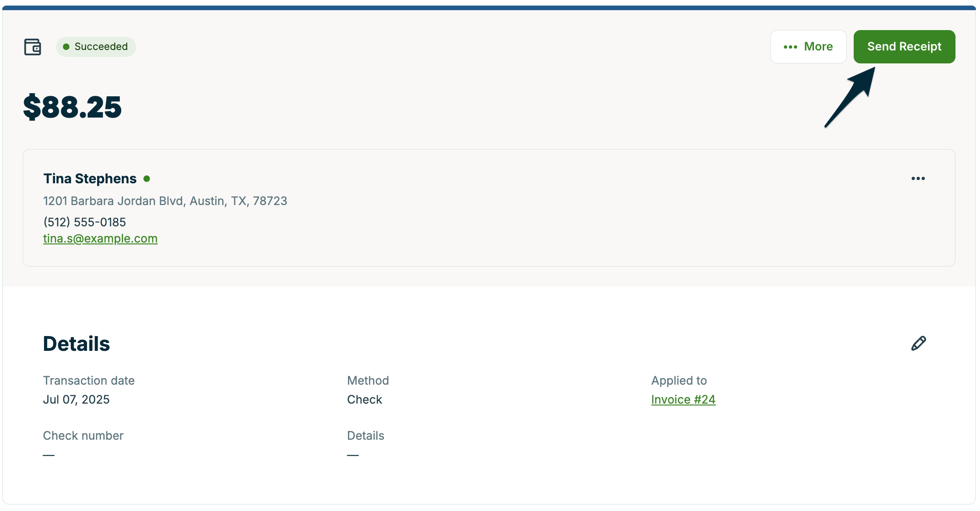Open the tina.s@example.com email link
The image size is (980, 511).
pyautogui.click(x=100, y=238)
